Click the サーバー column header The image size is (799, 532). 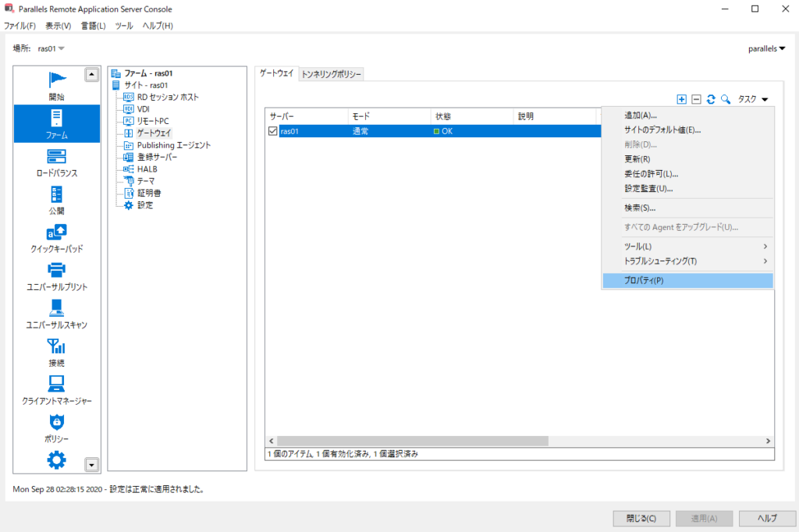click(x=307, y=117)
